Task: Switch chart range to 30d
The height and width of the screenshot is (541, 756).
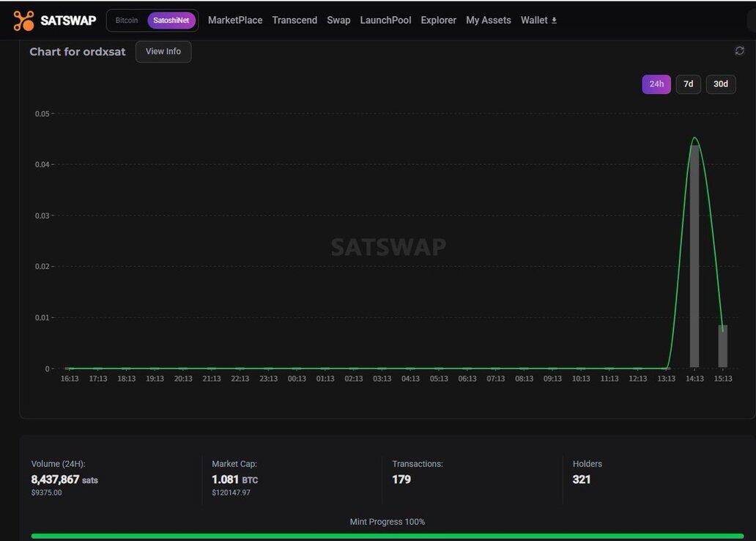Action: [x=721, y=84]
